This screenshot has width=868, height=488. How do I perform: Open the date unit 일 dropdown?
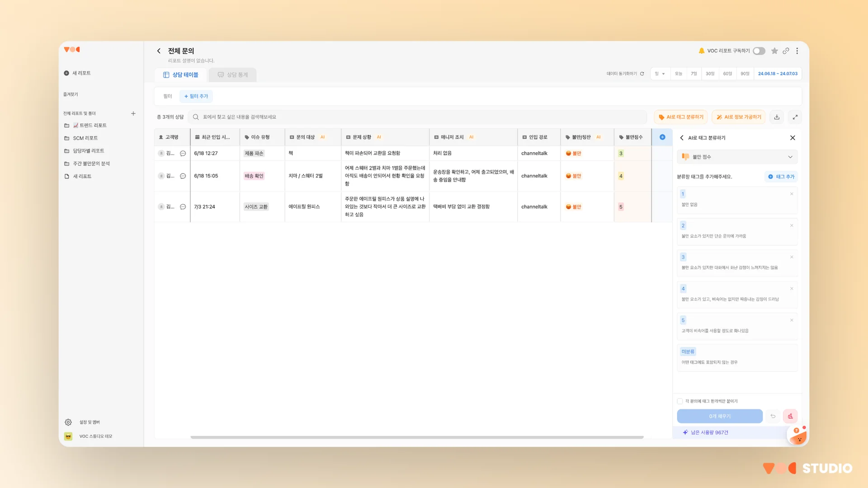coord(660,74)
